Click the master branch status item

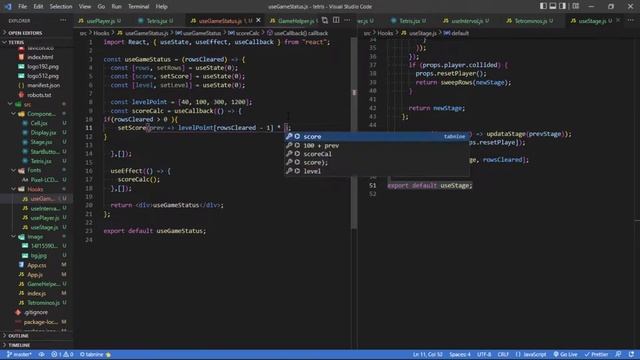point(19,354)
